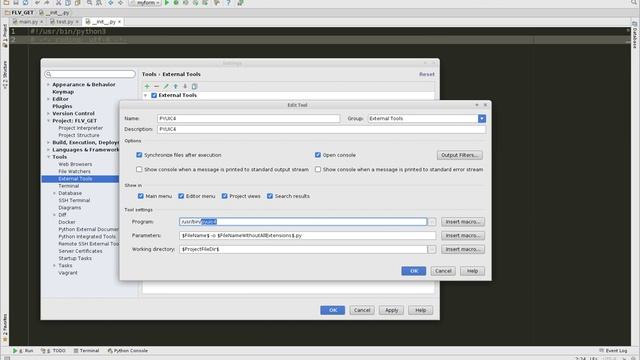The image size is (640, 360).
Task: Enable show console on standard error stream
Action: coord(318,169)
